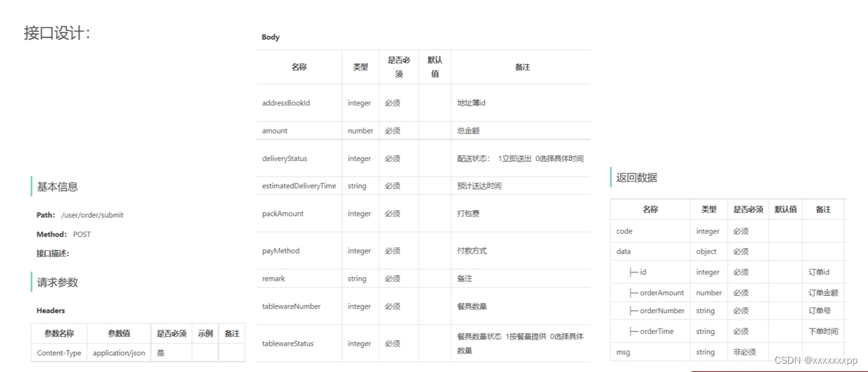The width and height of the screenshot is (868, 372).
Task: Select the "msg" field name
Action: click(x=623, y=353)
